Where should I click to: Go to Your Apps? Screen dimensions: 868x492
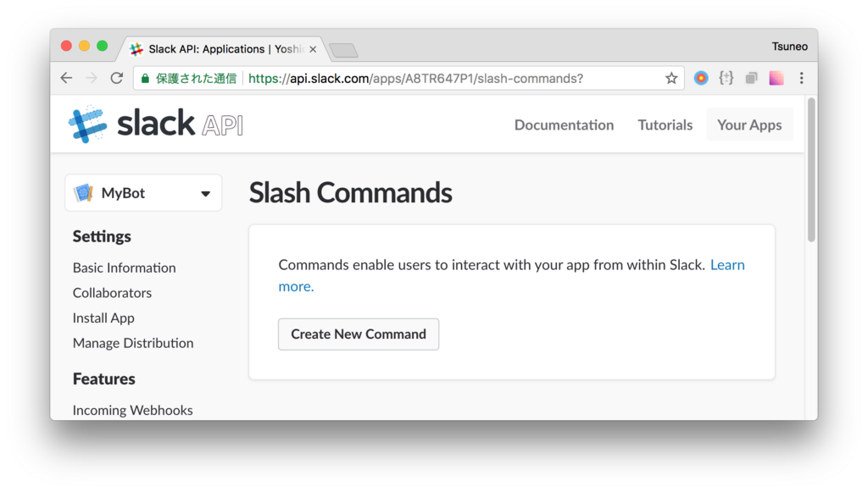749,125
